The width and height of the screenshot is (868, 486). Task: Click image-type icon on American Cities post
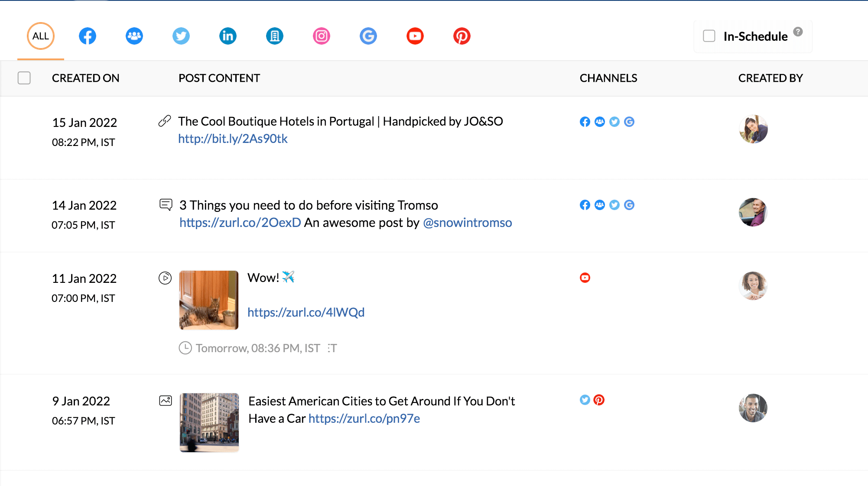[166, 401]
